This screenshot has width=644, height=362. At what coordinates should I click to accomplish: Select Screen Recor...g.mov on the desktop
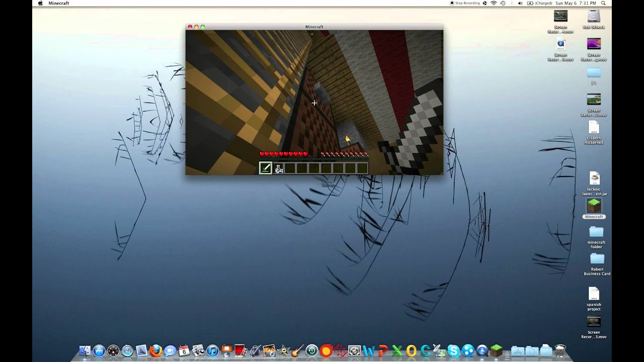click(x=594, y=50)
